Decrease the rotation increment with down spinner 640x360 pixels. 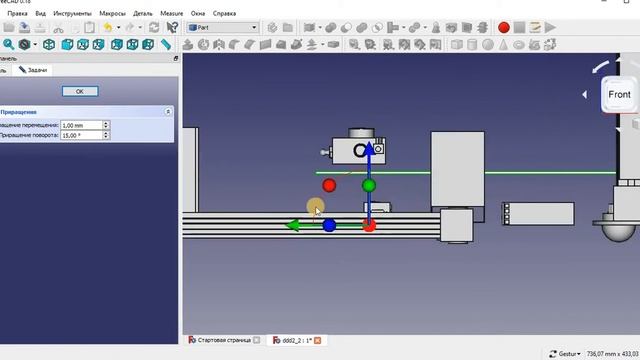click(x=106, y=138)
